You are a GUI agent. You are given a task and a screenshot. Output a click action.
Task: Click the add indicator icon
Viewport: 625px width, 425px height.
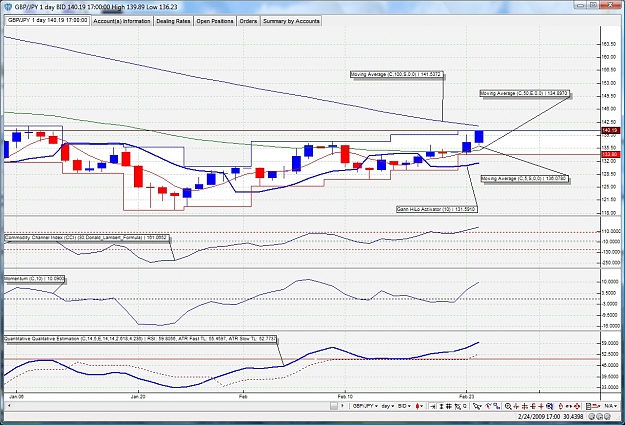tap(488, 406)
